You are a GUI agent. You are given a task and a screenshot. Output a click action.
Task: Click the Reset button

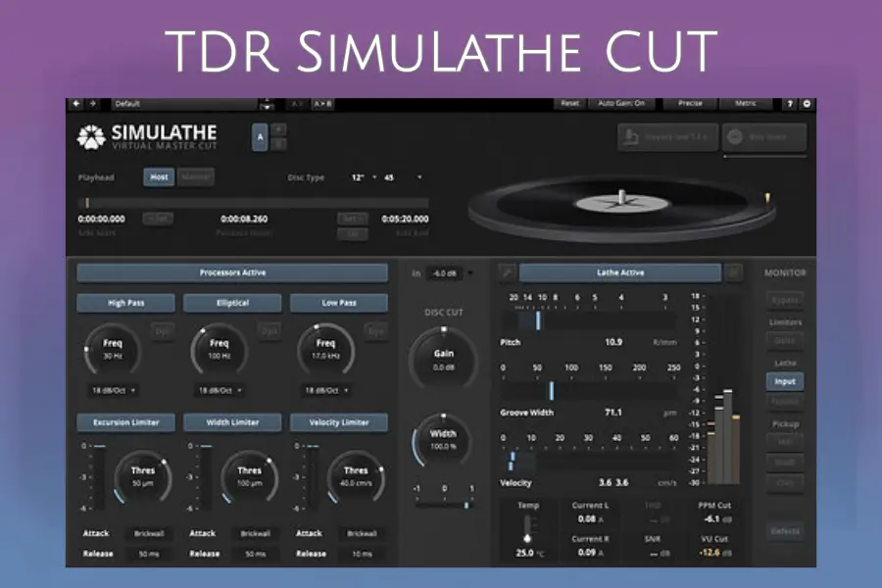click(x=569, y=104)
